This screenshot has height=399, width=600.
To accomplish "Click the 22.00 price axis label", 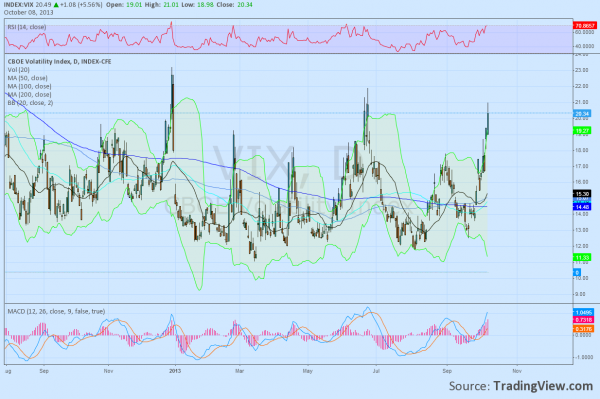I will 582,86.
